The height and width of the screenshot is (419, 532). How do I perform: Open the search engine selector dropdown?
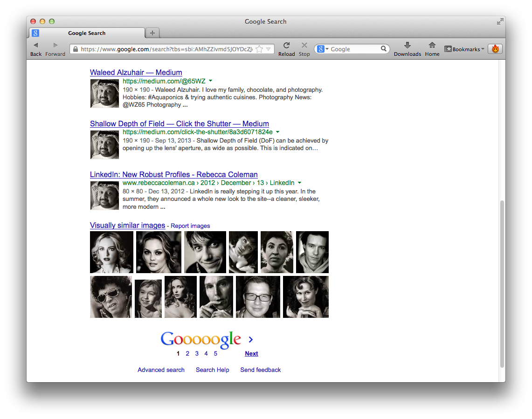tap(323, 49)
